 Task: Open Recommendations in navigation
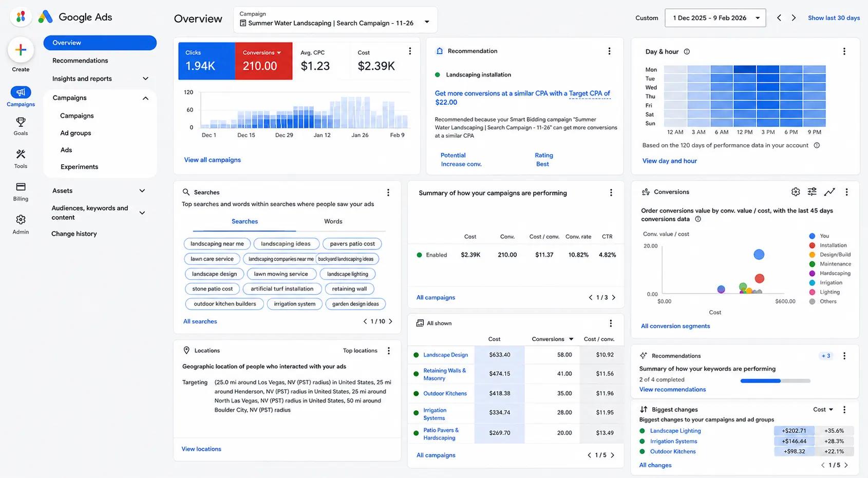(x=80, y=61)
